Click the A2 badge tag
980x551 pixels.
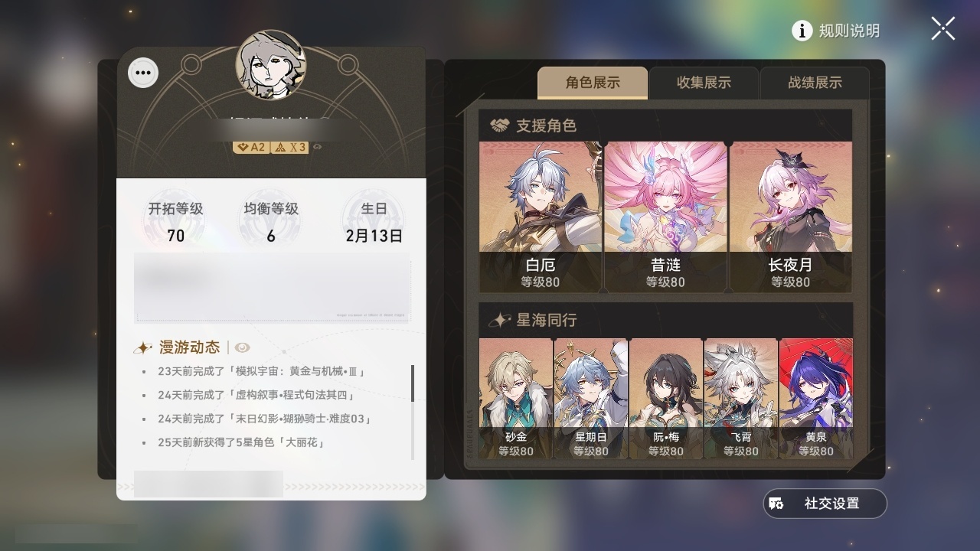click(x=251, y=147)
